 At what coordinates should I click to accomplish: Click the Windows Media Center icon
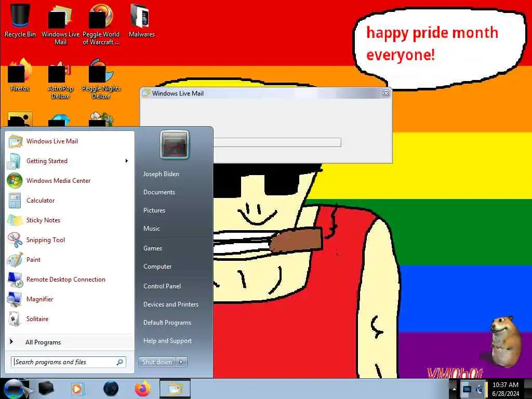click(15, 180)
